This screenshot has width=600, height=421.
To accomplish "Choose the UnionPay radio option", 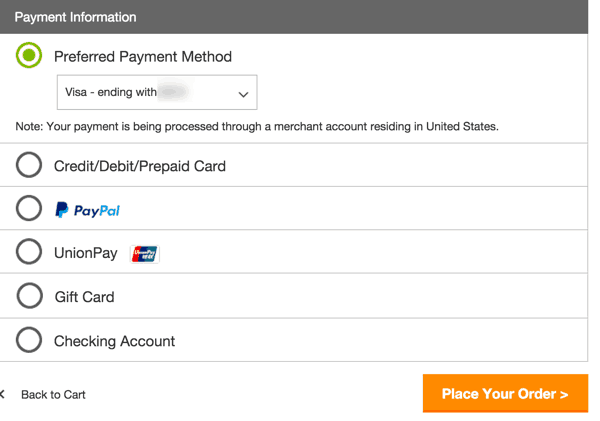I will tap(29, 251).
